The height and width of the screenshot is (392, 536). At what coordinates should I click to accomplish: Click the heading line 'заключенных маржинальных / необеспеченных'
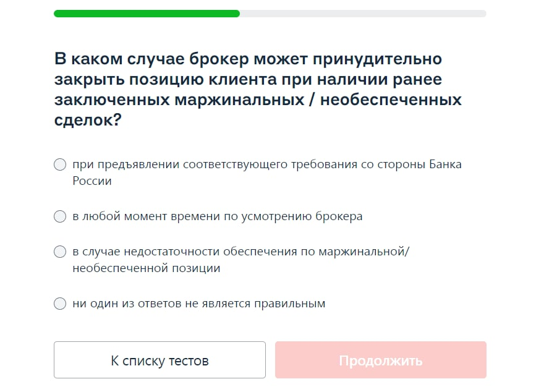258,100
